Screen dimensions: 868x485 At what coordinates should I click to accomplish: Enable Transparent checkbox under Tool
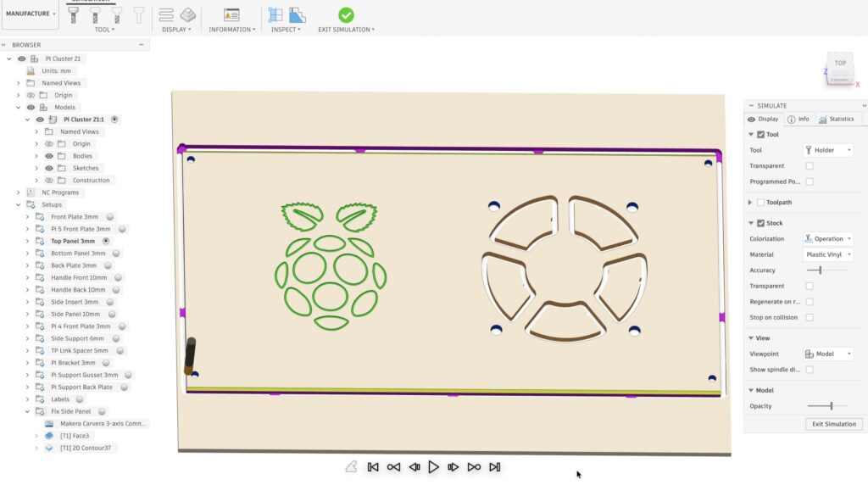(810, 165)
